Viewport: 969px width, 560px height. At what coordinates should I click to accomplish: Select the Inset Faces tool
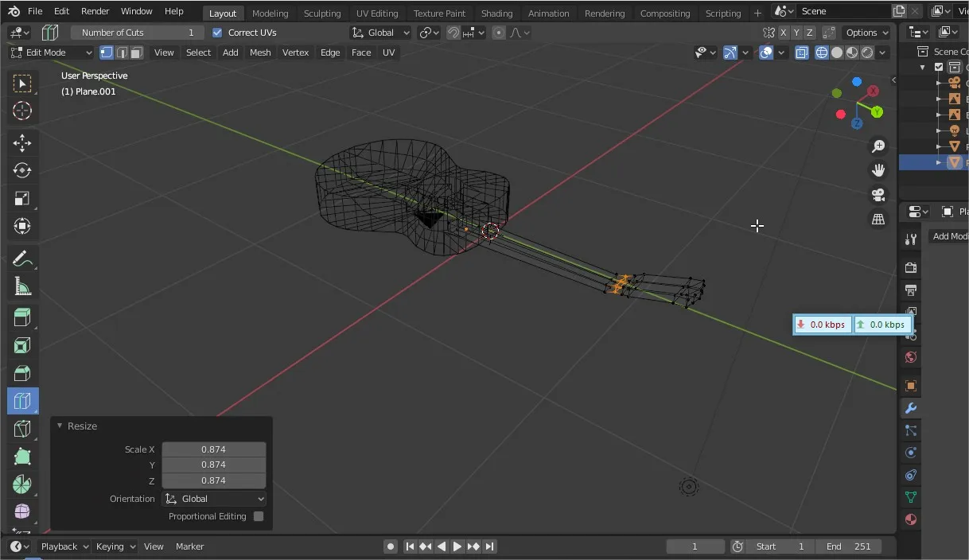point(22,345)
